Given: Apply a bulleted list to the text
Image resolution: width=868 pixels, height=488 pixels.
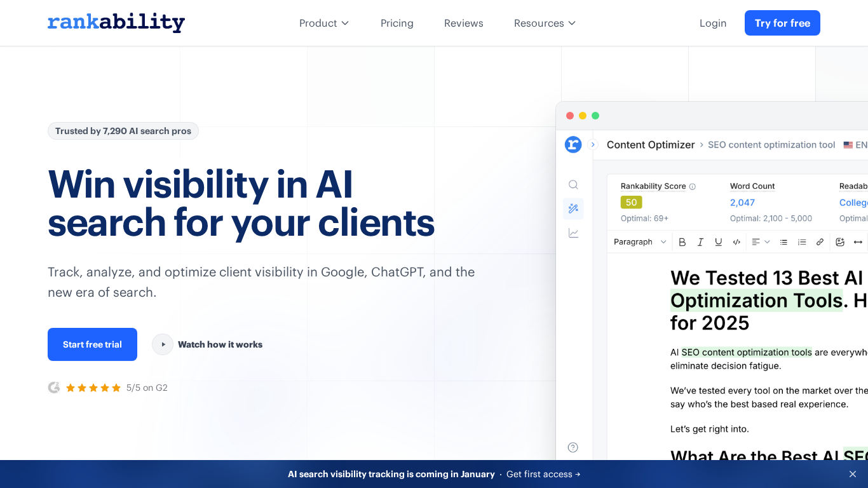Looking at the screenshot, I should click(x=783, y=241).
